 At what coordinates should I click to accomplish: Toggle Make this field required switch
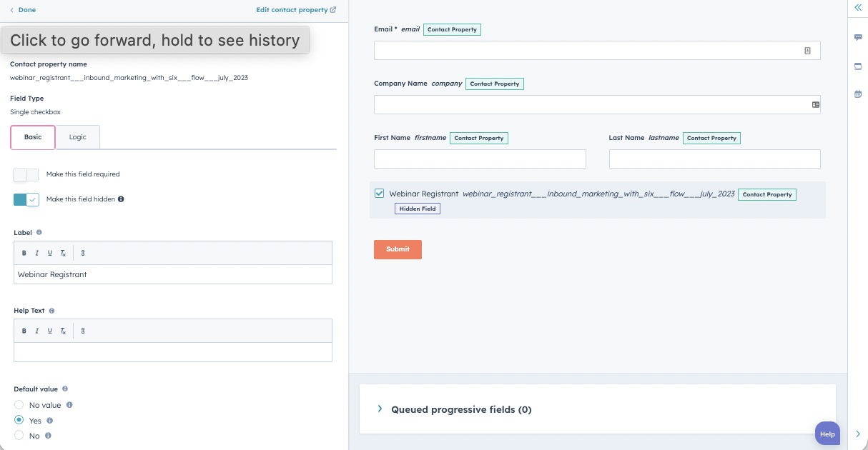point(26,174)
